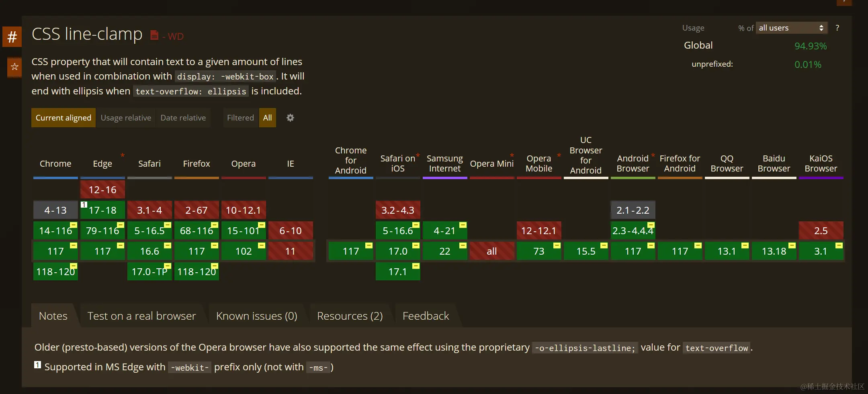Screen dimensions: 868x394
Task: Click the hash anchor link icon
Action: [x=12, y=37]
